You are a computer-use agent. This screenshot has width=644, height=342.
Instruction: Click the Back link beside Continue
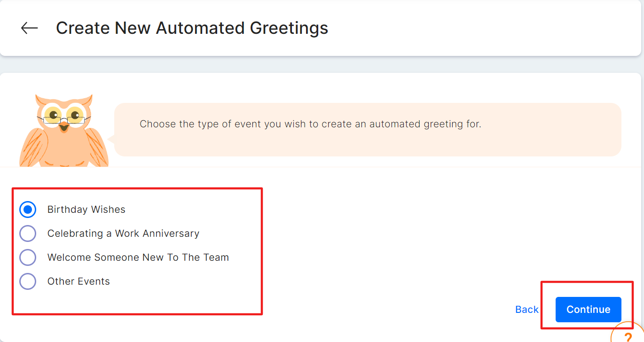(526, 310)
